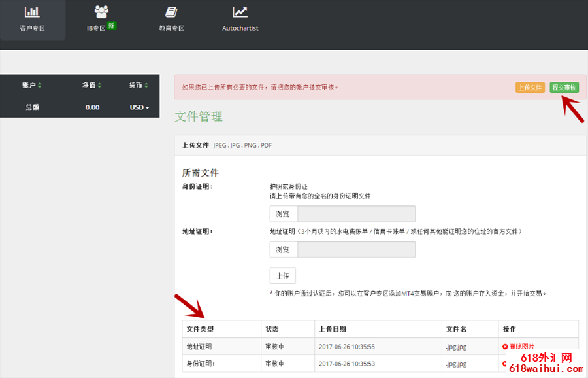This screenshot has height=378, width=588.
Task: Open the USD currency dropdown
Action: coord(140,107)
